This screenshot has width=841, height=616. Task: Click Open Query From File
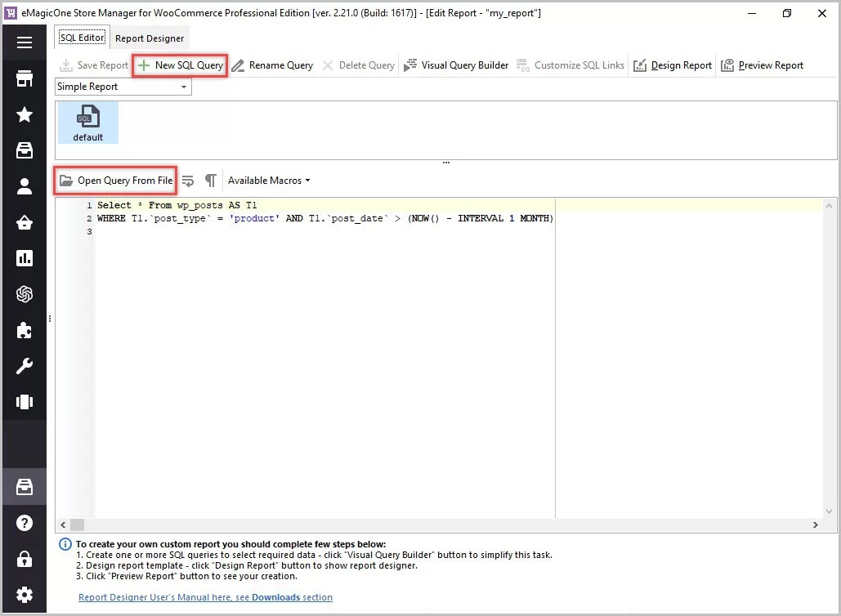(116, 181)
